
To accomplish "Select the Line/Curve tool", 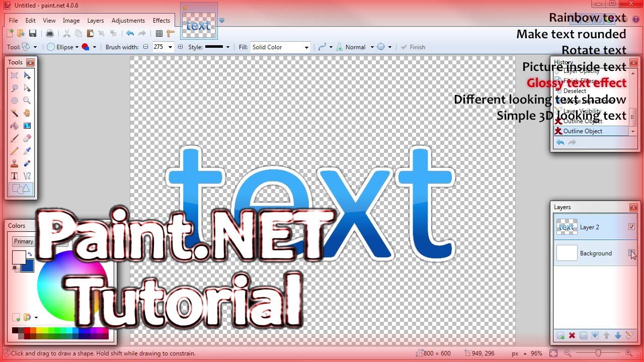I will (x=27, y=176).
